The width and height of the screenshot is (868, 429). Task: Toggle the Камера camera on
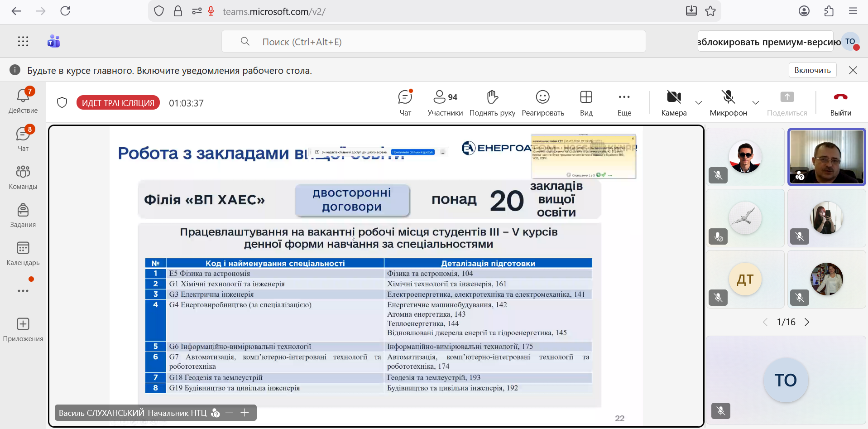pyautogui.click(x=674, y=103)
